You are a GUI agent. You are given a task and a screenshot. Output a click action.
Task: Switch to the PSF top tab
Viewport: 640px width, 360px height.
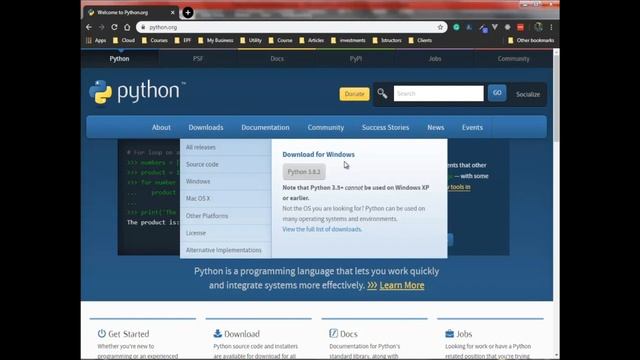(x=198, y=59)
